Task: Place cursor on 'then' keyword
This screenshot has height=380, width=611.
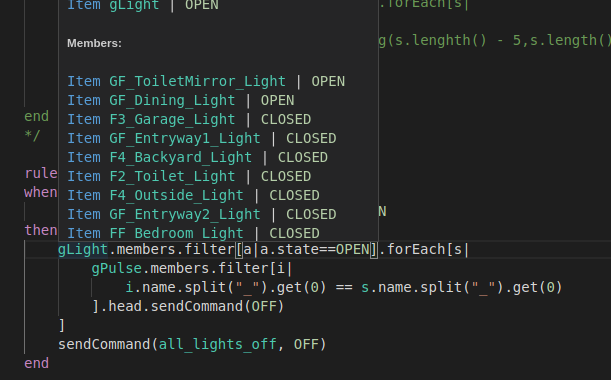Action: [x=41, y=230]
